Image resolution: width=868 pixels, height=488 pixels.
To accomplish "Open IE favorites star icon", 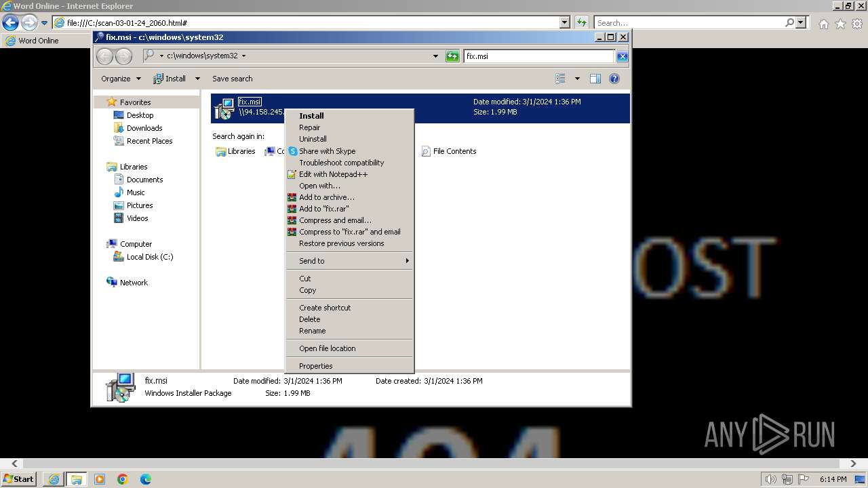I will (840, 24).
